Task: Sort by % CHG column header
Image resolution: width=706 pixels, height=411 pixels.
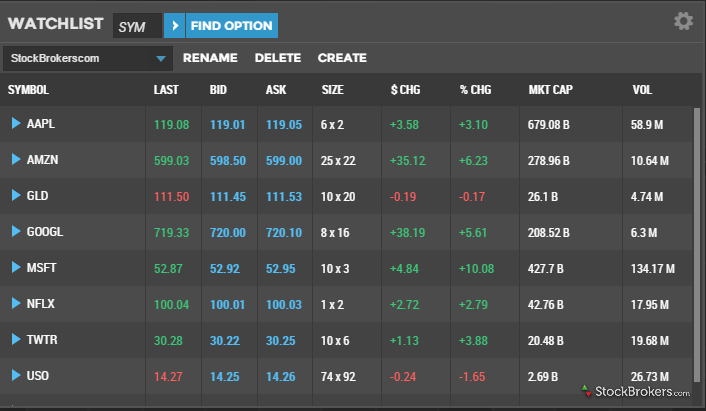Action: coord(475,90)
